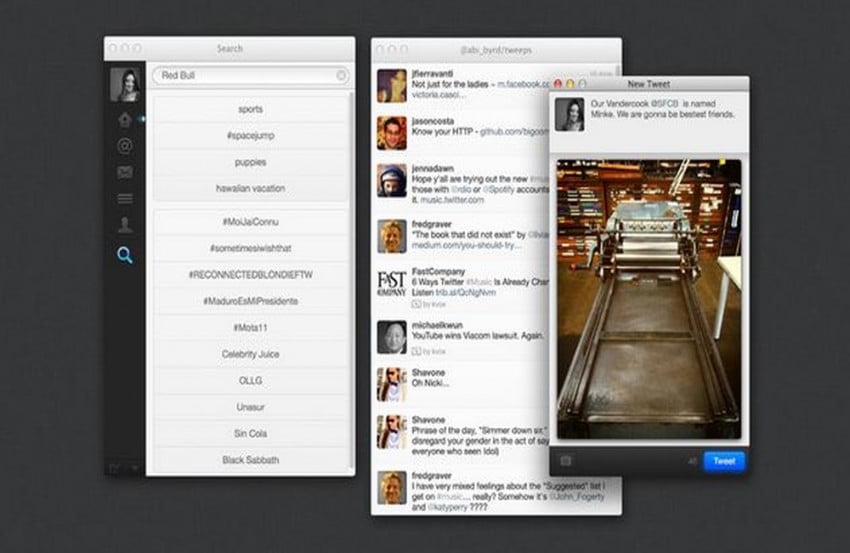Open the Messages envelope sidebar icon
Image resolution: width=850 pixels, height=553 pixels.
[x=125, y=172]
